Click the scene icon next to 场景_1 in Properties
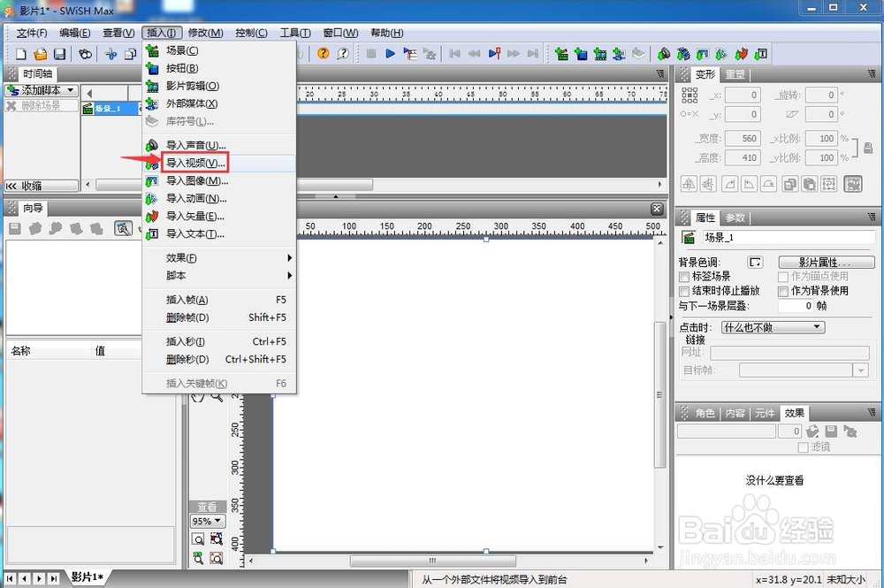 coord(689,237)
